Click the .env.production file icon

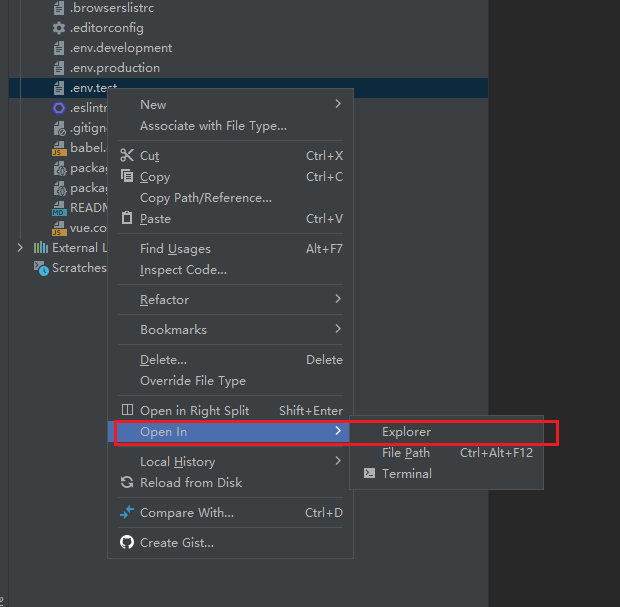[x=59, y=68]
